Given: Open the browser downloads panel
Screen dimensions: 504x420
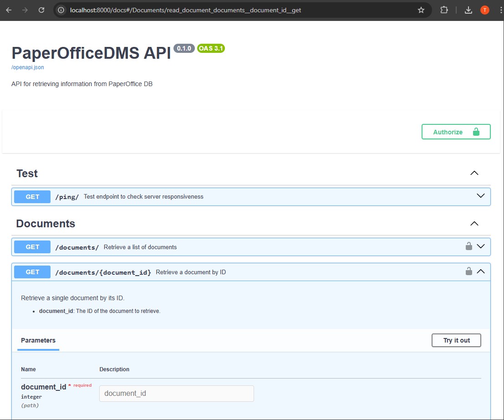Looking at the screenshot, I should [x=468, y=10].
